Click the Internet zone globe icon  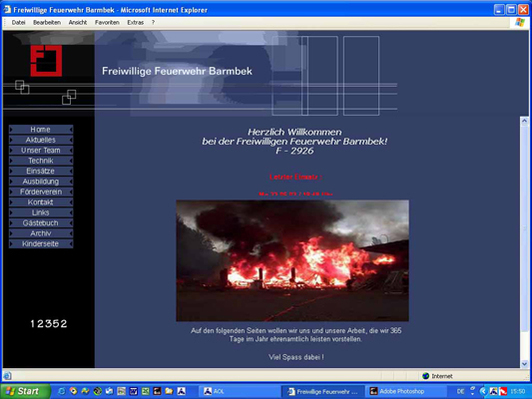pos(426,376)
